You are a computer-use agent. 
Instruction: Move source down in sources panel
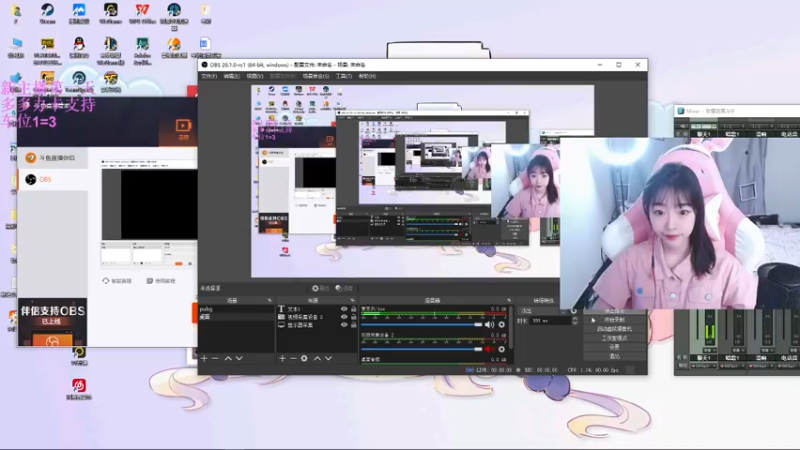pos(328,359)
